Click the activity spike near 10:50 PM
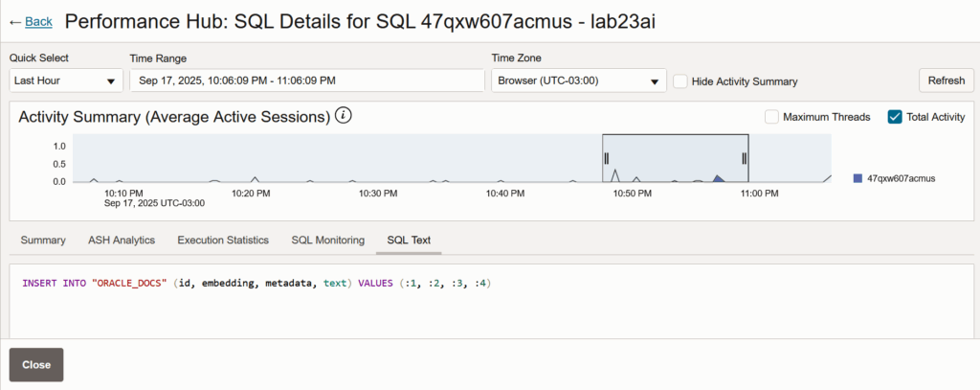Viewport: 980px width, 390px height. [615, 174]
